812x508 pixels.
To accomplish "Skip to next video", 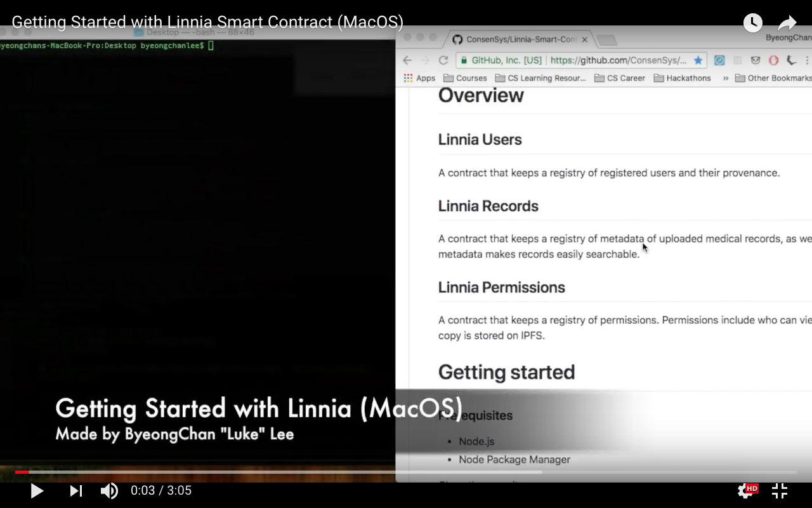I will click(x=75, y=491).
